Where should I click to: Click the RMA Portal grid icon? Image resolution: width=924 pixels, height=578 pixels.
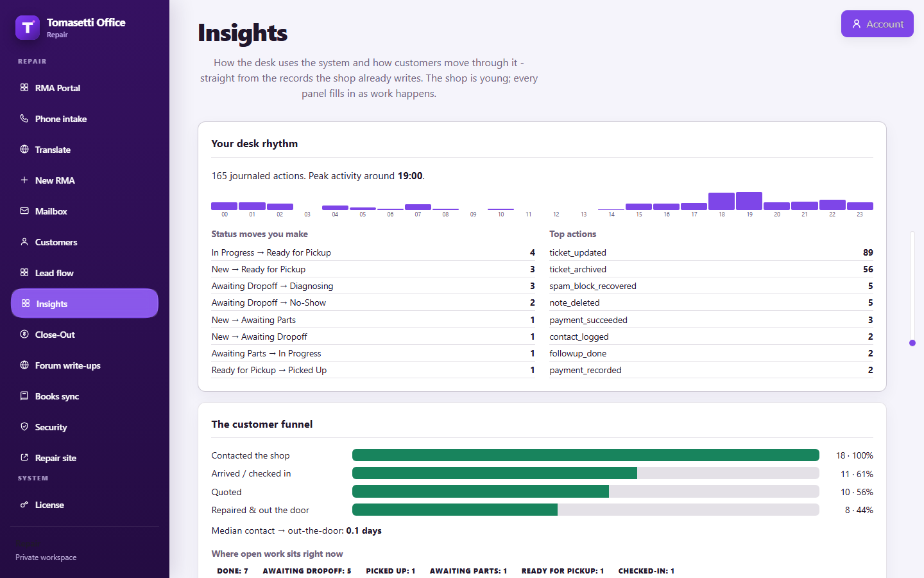24,87
